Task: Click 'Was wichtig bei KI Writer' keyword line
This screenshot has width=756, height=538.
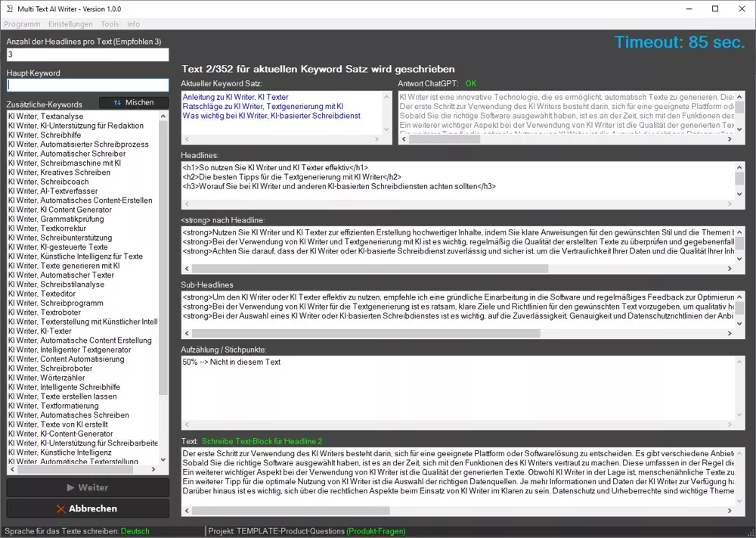Action: click(x=271, y=116)
